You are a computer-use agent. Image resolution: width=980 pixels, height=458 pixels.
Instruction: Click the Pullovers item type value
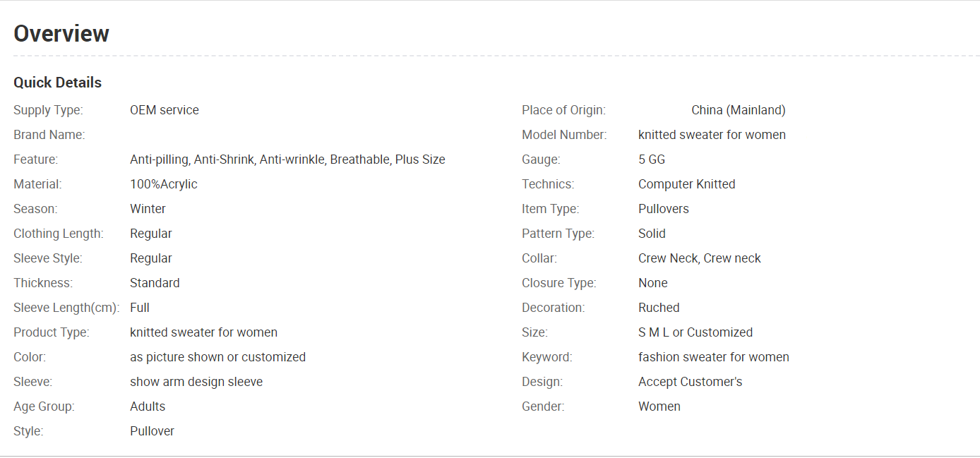[664, 209]
